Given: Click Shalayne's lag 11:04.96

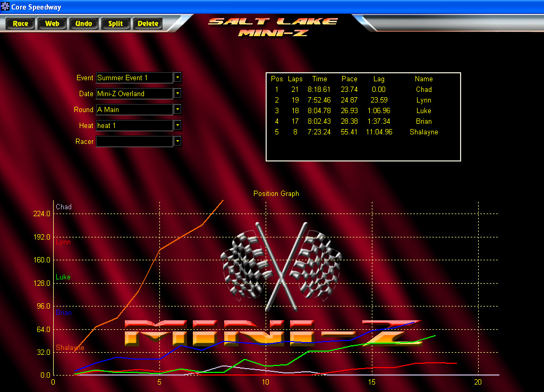Looking at the screenshot, I should tap(379, 132).
